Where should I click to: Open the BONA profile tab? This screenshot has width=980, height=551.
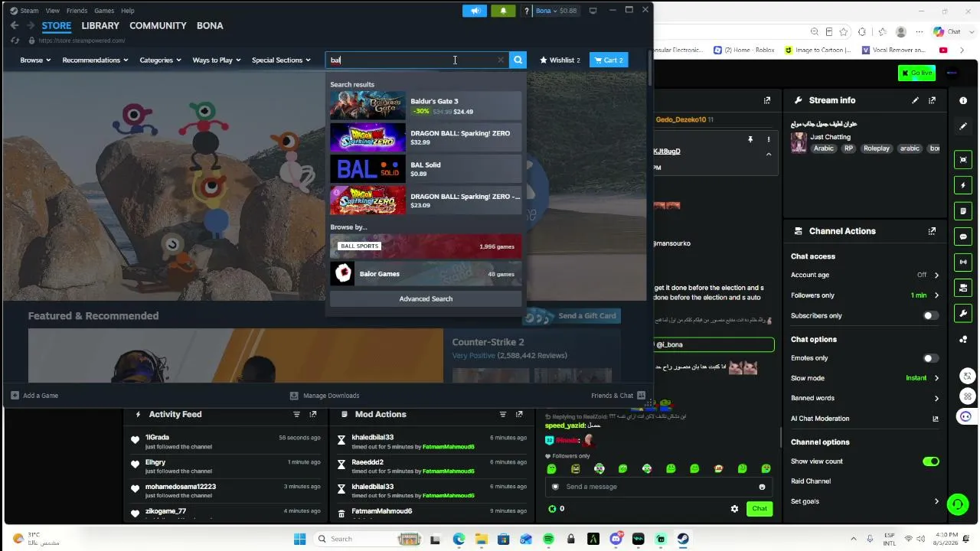tap(210, 25)
